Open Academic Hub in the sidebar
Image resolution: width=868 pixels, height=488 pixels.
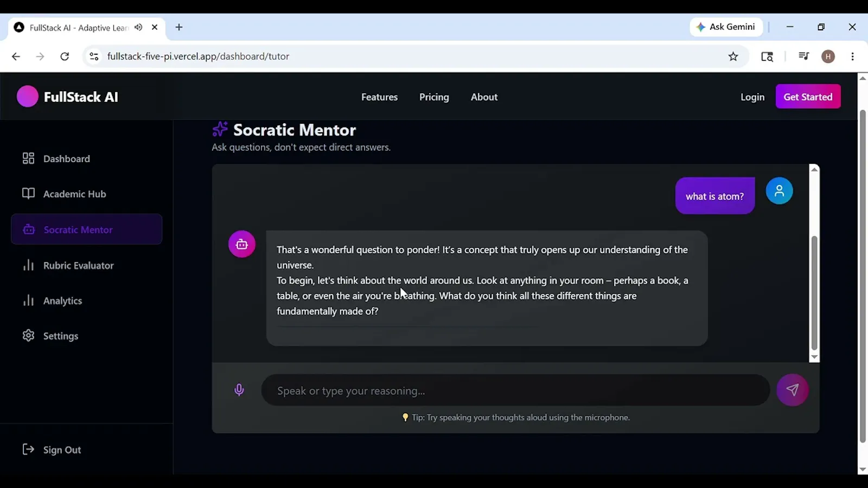(x=87, y=194)
